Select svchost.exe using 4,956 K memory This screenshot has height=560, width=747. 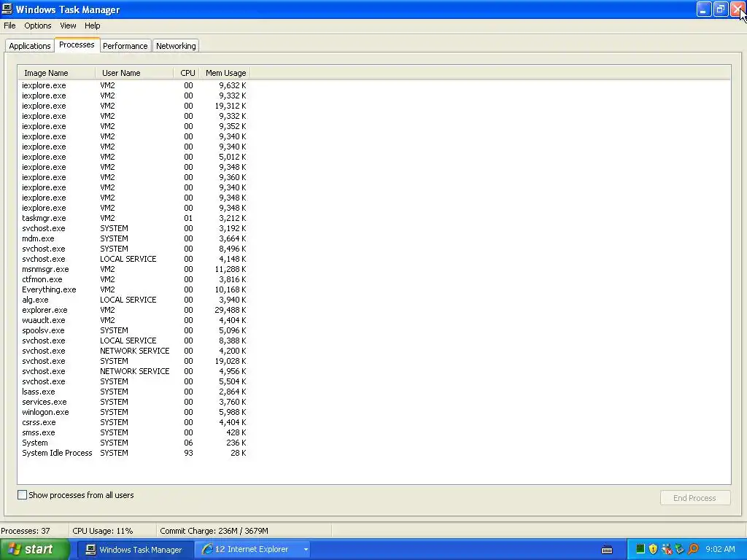tap(134, 371)
